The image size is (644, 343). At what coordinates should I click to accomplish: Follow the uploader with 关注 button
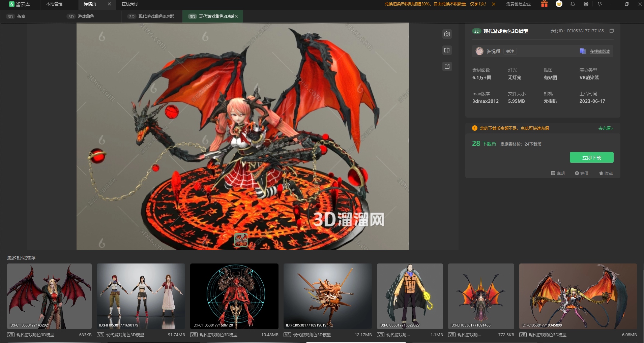point(510,51)
